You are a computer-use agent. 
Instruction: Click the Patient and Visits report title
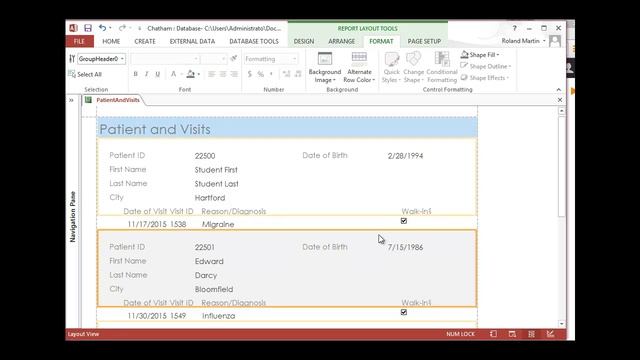155,129
